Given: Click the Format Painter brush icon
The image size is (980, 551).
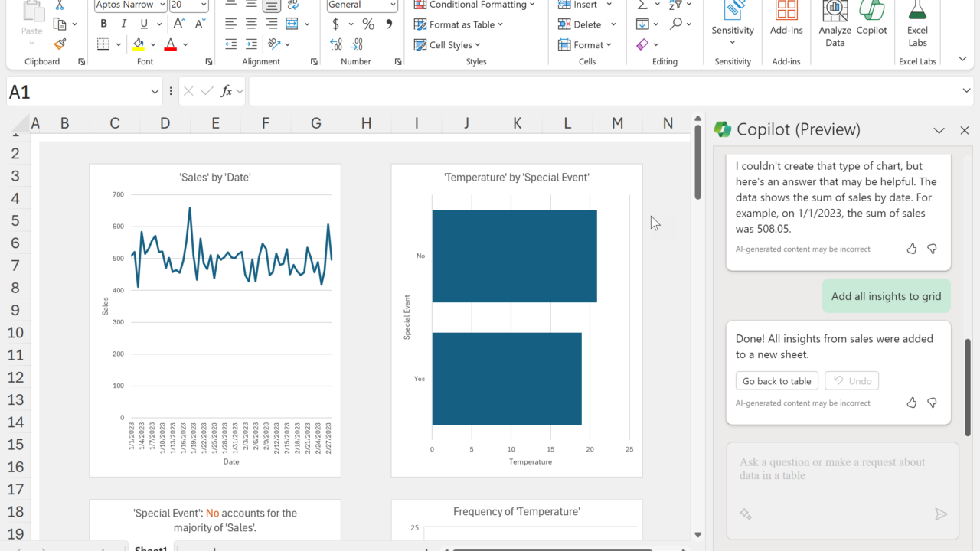Looking at the screenshot, I should pos(60,44).
